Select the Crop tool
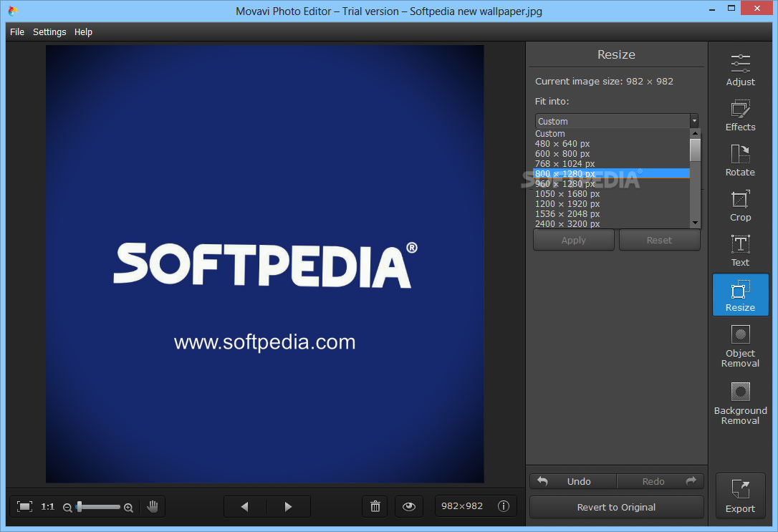Viewport: 778px width, 532px height. click(x=740, y=205)
